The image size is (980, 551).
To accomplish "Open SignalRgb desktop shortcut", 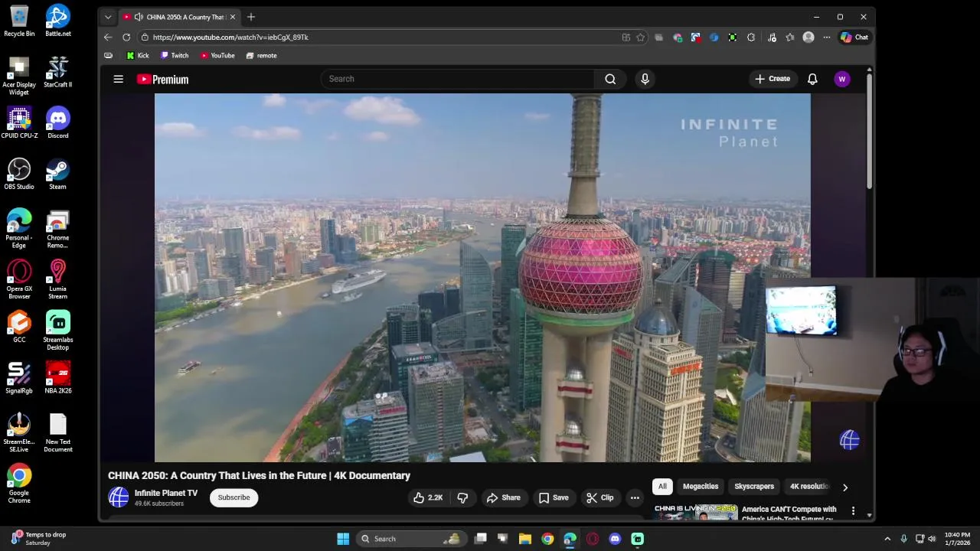I will (x=19, y=378).
